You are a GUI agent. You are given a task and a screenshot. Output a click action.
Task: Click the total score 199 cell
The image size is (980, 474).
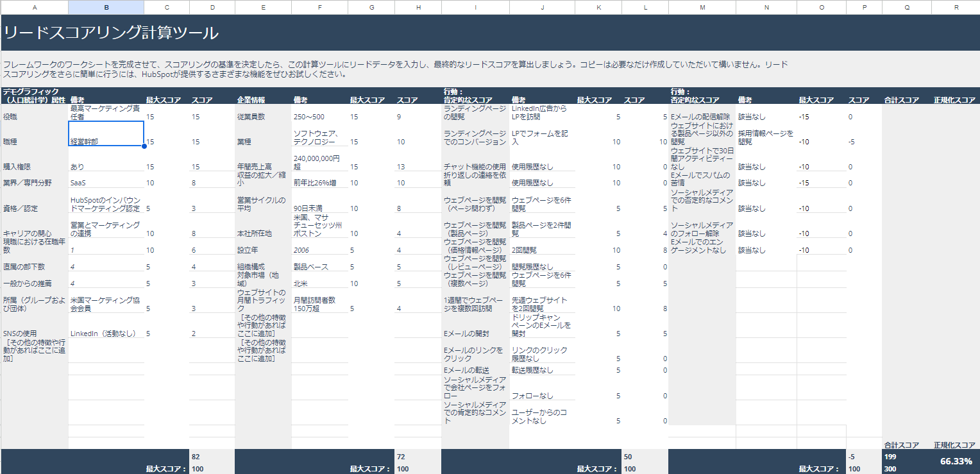tap(906, 457)
